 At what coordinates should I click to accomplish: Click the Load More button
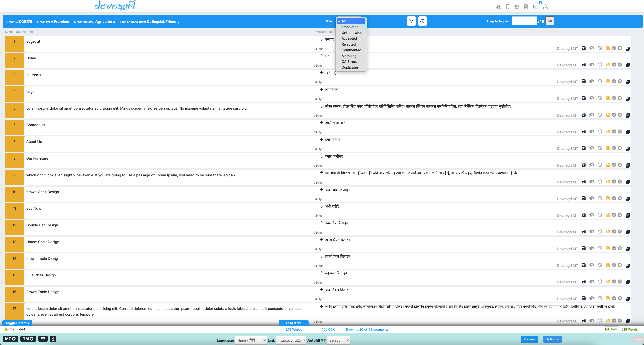[293, 323]
